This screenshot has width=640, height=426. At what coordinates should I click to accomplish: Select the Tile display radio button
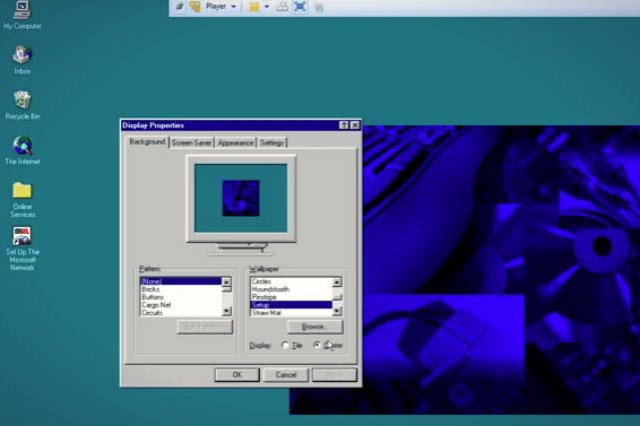[285, 345]
